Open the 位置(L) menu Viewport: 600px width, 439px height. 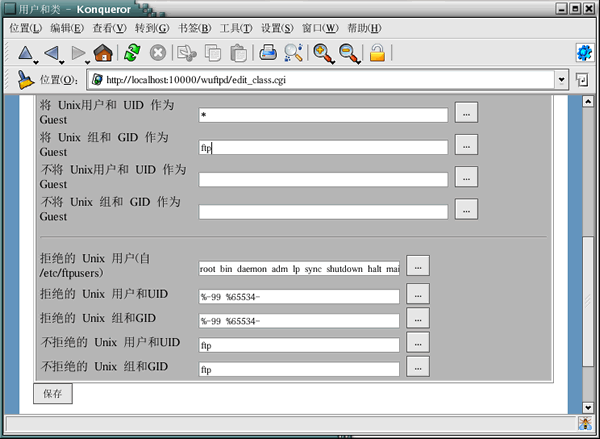pyautogui.click(x=26, y=28)
